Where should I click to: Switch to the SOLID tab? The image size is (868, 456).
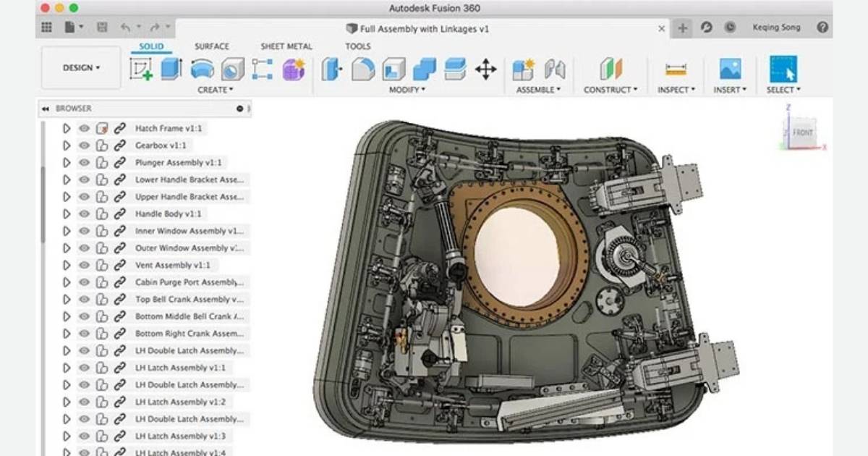click(151, 46)
